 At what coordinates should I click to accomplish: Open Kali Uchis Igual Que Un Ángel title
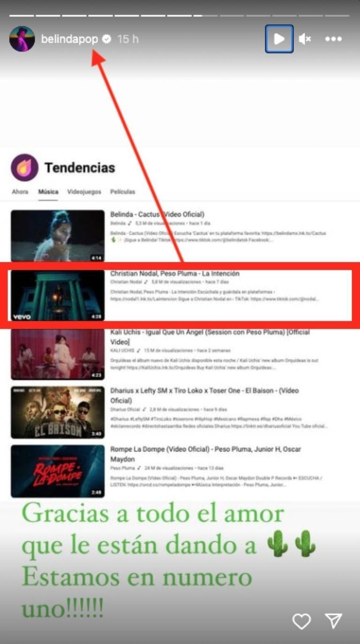(x=210, y=337)
